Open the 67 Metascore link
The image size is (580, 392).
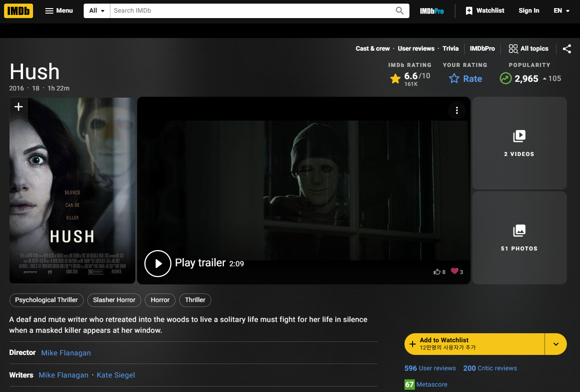[426, 384]
